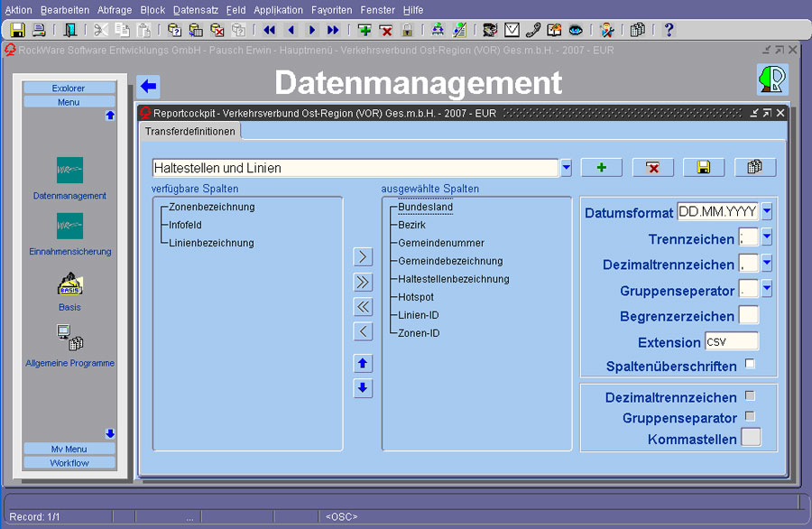Viewport: 812px width, 529px height.
Task: Toggle the Gruppenseparator checkbox
Action: click(x=750, y=416)
